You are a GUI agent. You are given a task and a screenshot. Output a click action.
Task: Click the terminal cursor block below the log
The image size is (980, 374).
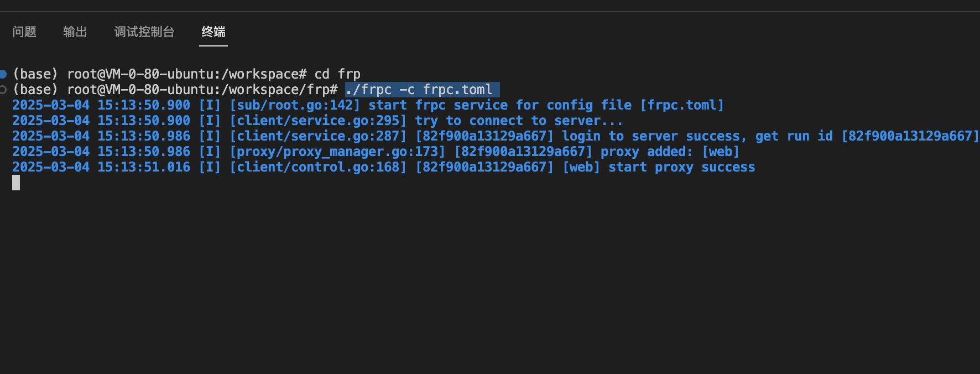click(16, 183)
